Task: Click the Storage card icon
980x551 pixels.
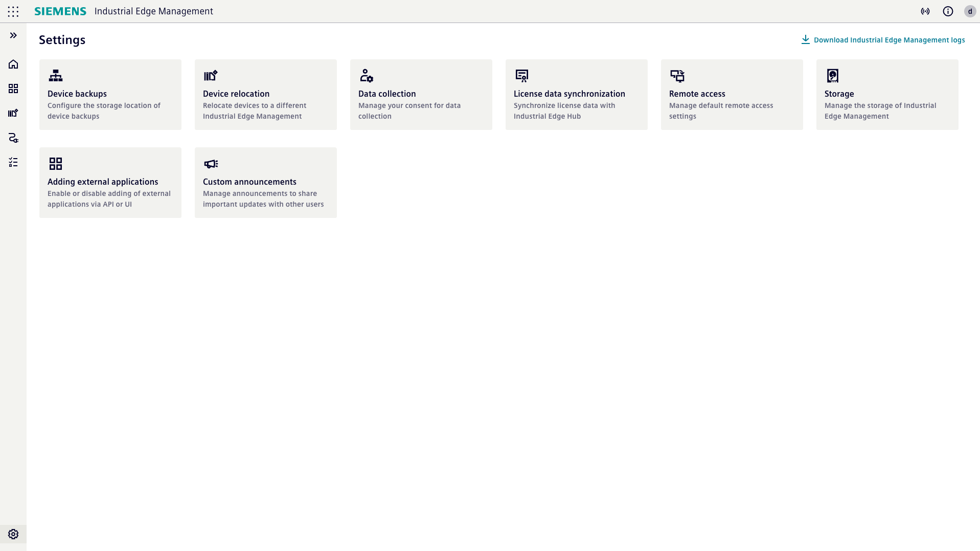Action: [x=833, y=76]
